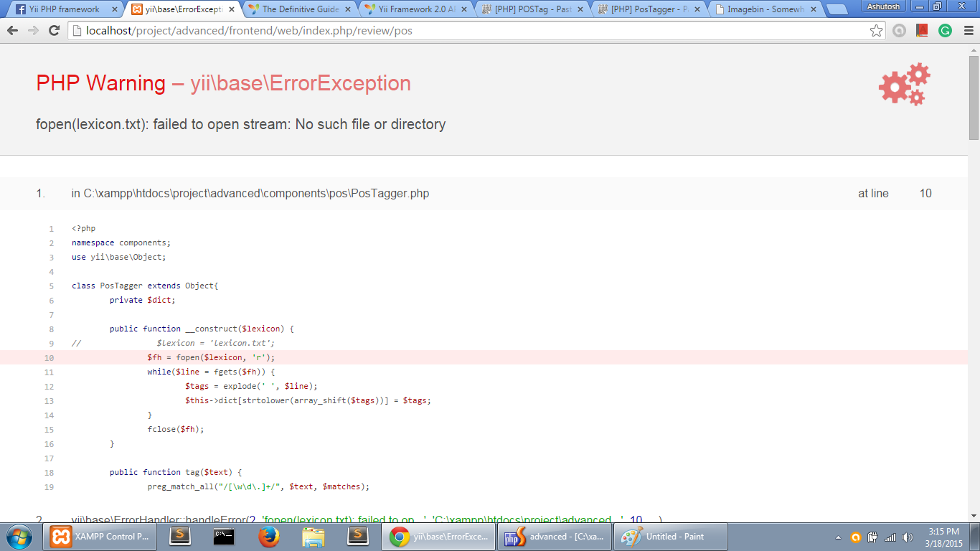Click the 'use yii\base\Object;' code line

[x=118, y=257]
